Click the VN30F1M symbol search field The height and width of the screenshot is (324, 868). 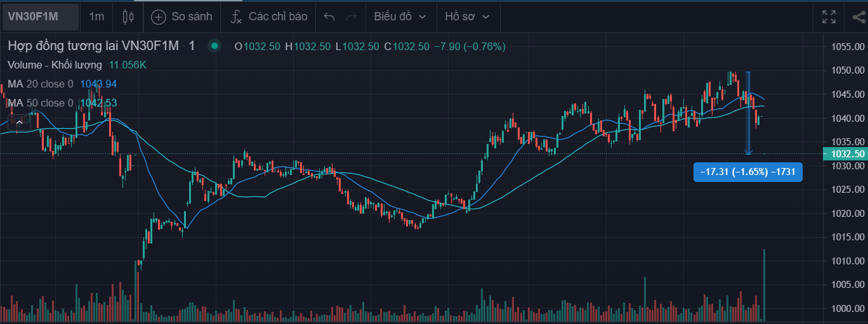point(39,16)
